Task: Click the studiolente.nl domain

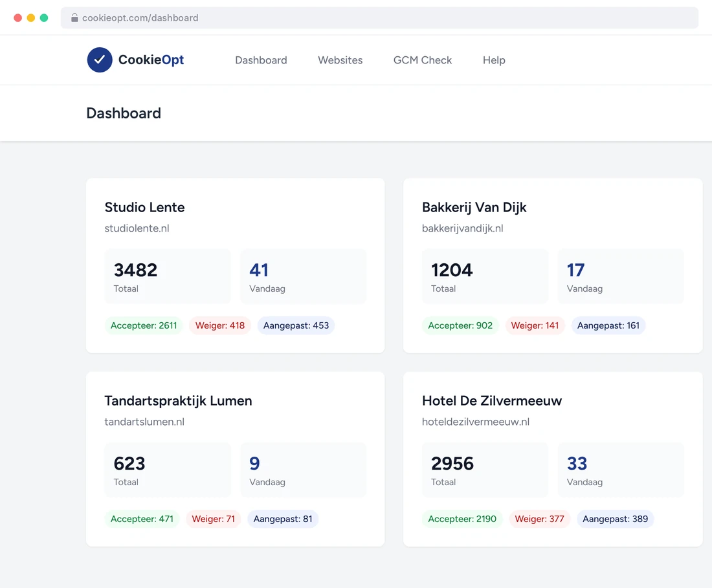Action: pos(137,228)
